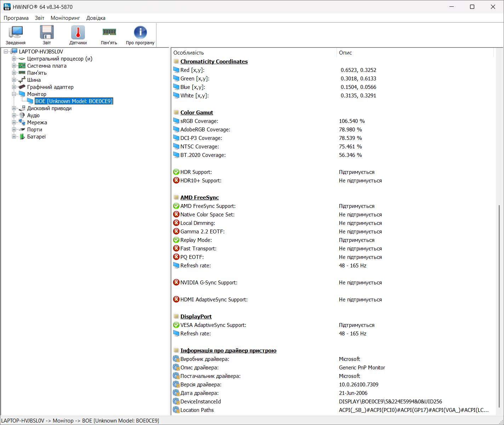The image size is (504, 425).
Task: Select the Red [x,y] value 0.6523, 0.3252
Action: tap(358, 70)
